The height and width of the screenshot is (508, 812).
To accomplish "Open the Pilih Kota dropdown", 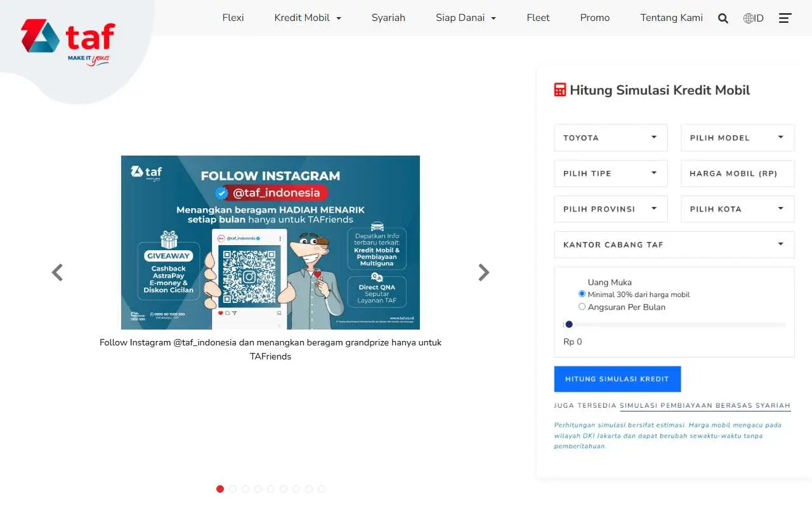I will point(738,209).
